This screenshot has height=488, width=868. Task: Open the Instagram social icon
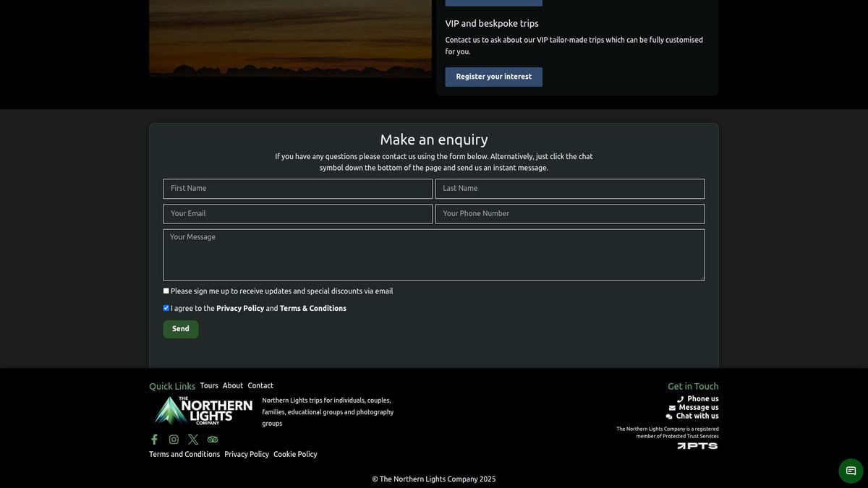point(174,440)
